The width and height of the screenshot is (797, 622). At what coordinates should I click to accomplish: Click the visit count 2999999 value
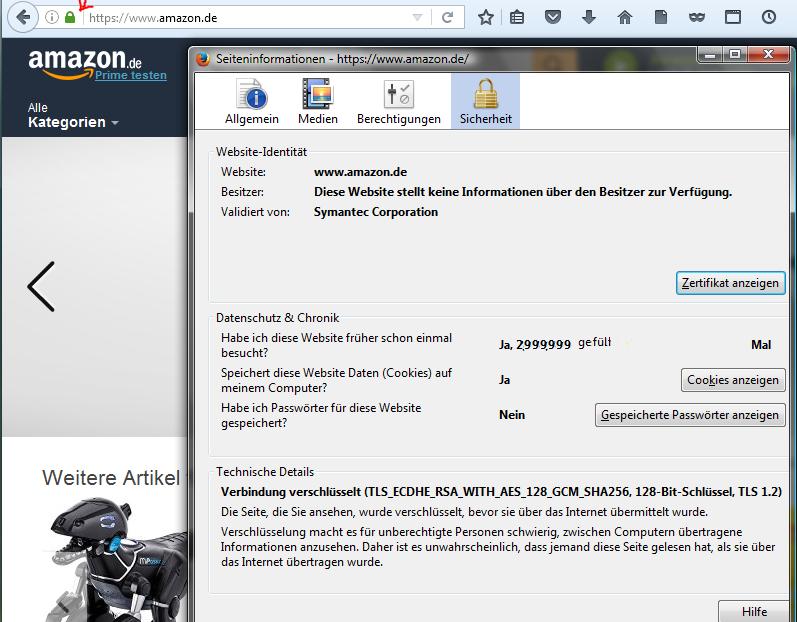point(544,345)
